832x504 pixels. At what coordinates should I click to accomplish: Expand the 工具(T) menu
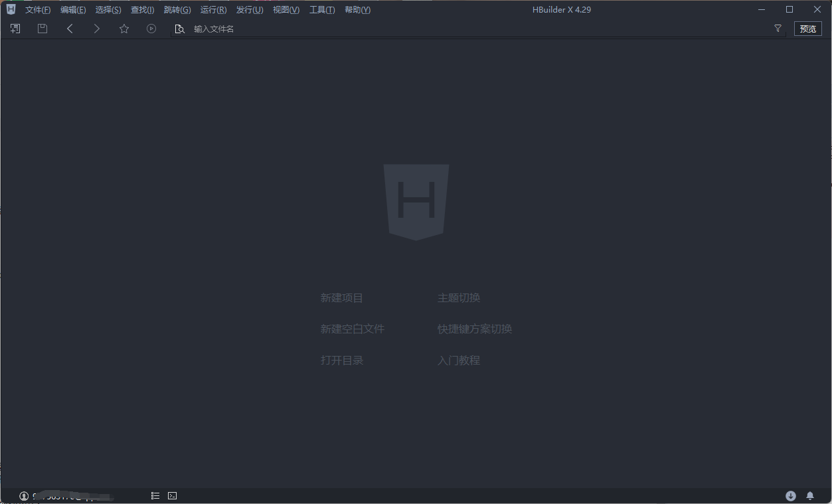click(322, 10)
